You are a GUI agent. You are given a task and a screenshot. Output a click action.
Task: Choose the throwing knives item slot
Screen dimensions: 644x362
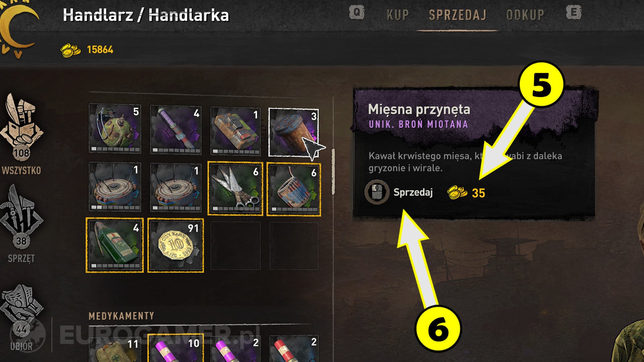point(235,188)
